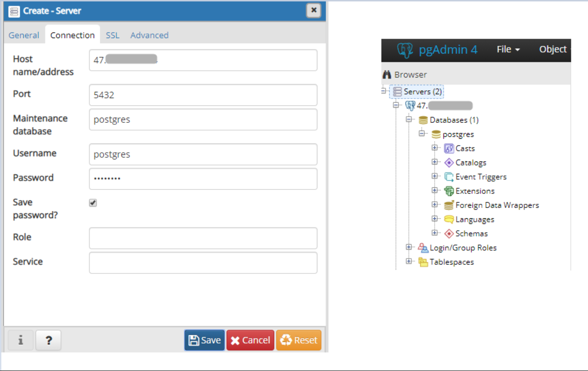Open the File menu in pgAdmin
The width and height of the screenshot is (588, 371).
[x=508, y=50]
